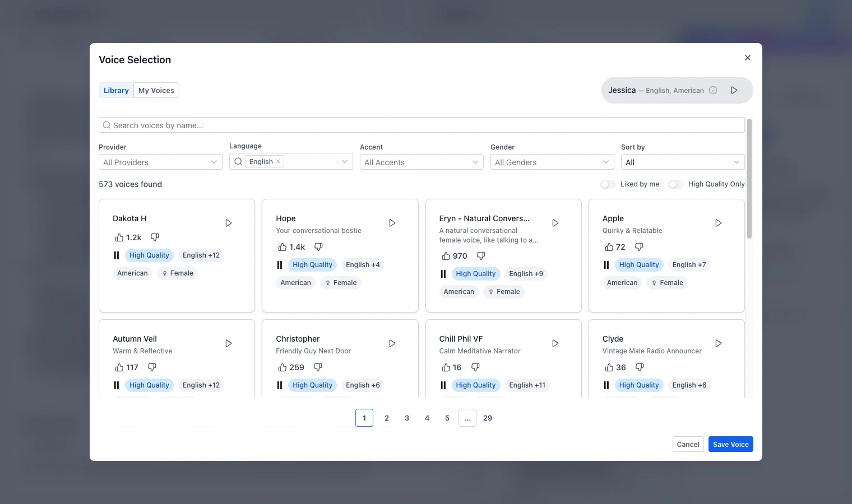The height and width of the screenshot is (504, 852).
Task: Dislike the Apple voice
Action: (x=639, y=247)
